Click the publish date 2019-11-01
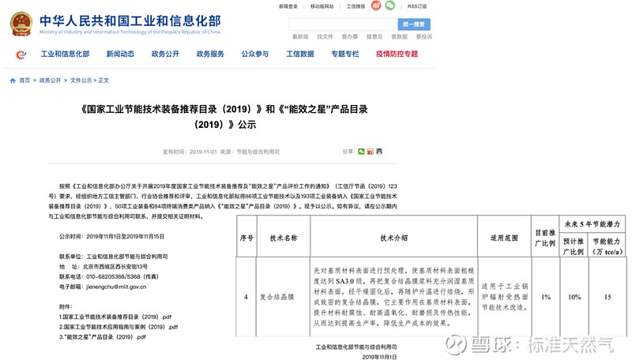Screen dimensions: 632x364 pyautogui.click(x=203, y=152)
